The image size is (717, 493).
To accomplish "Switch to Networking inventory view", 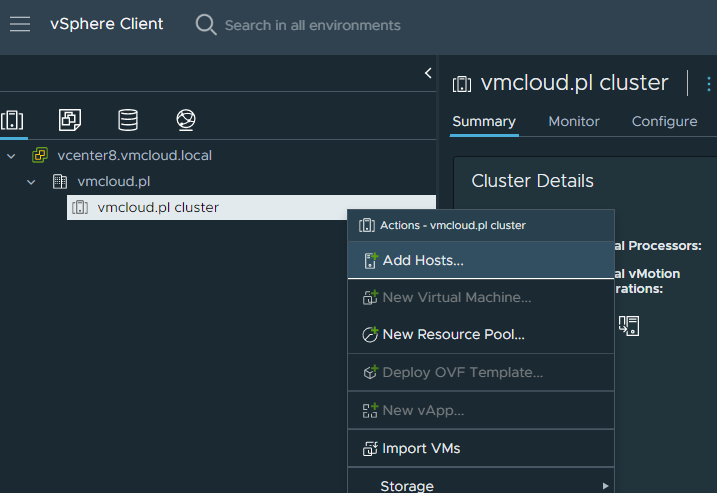I will [x=186, y=121].
